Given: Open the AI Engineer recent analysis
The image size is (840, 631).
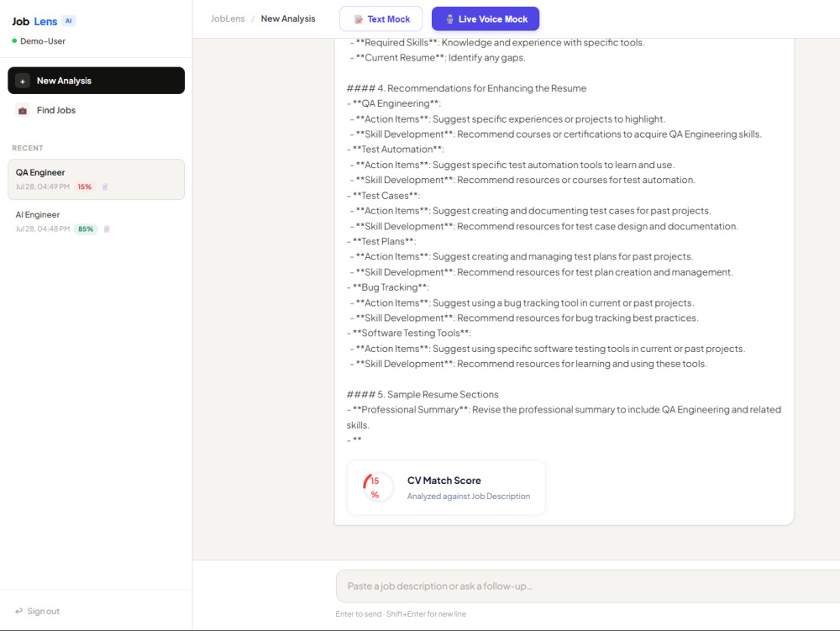Looking at the screenshot, I should [97, 222].
